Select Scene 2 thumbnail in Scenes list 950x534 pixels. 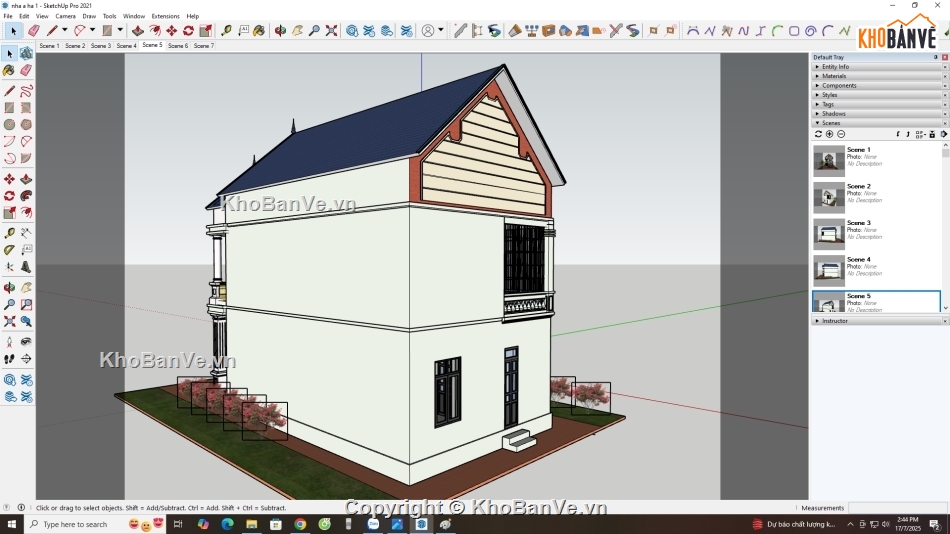click(829, 198)
